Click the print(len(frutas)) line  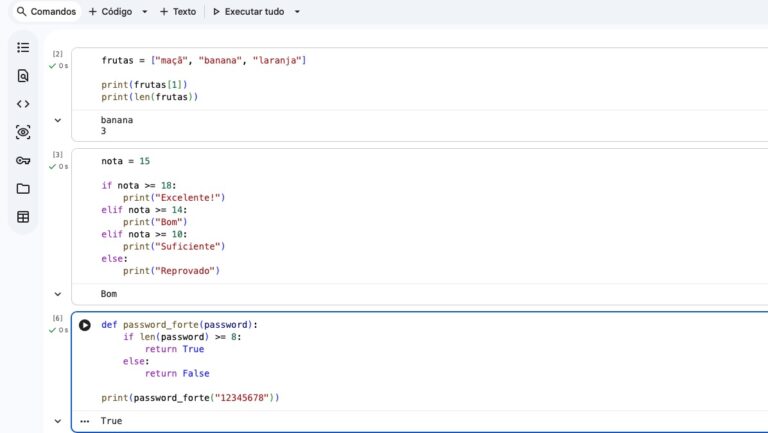click(x=149, y=97)
